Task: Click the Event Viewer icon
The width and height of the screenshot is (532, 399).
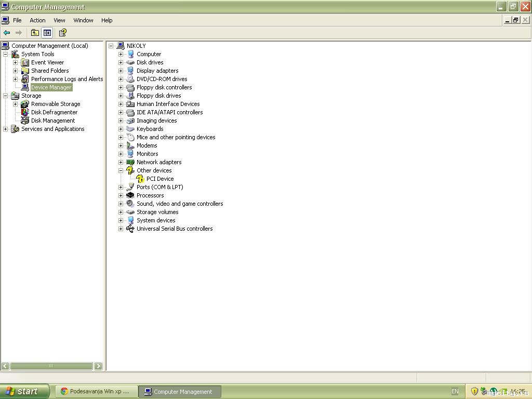Action: pos(25,62)
